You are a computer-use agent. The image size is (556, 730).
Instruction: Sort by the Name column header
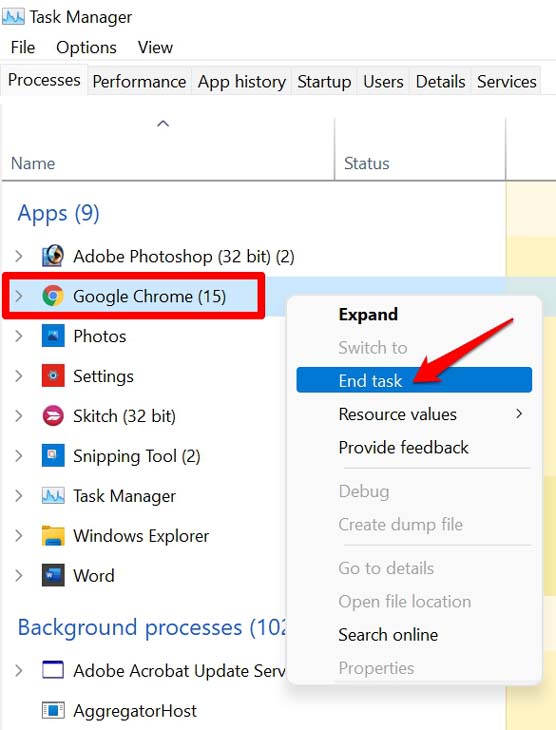point(33,163)
